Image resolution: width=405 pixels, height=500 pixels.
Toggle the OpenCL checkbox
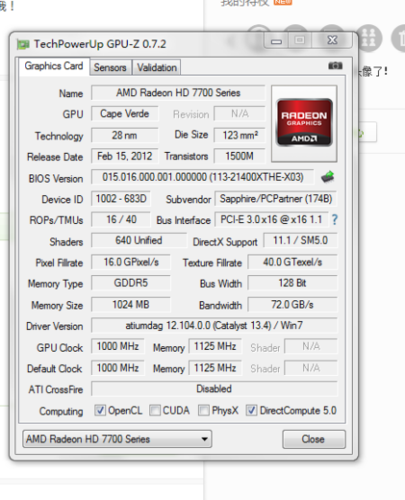pyautogui.click(x=100, y=410)
